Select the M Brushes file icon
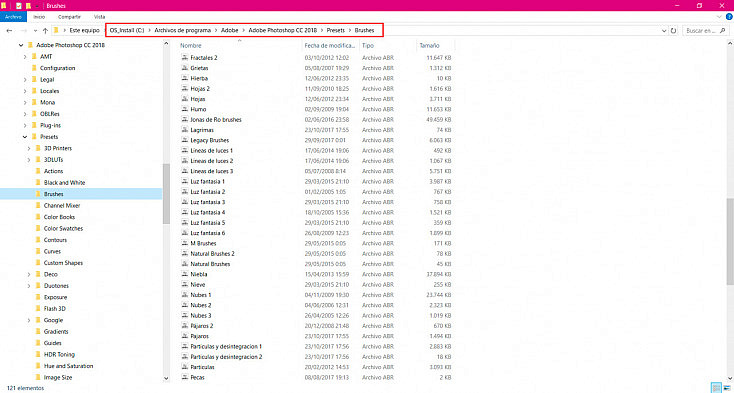 (184, 243)
